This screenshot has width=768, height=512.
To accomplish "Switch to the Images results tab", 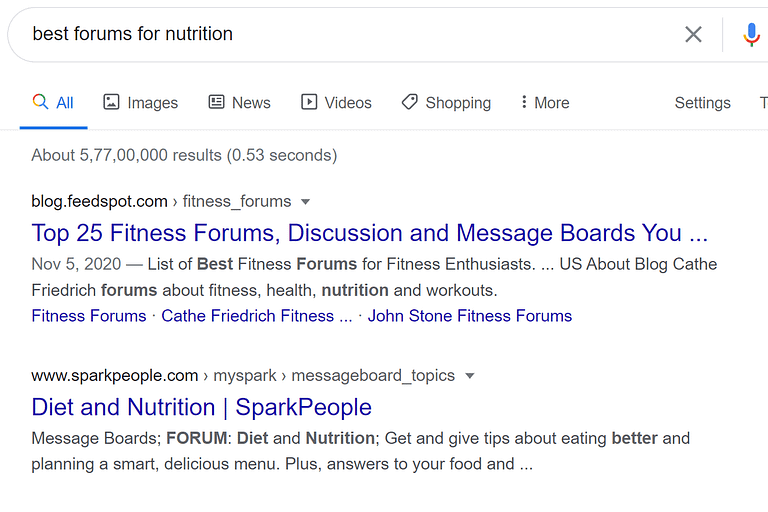I will 141,102.
